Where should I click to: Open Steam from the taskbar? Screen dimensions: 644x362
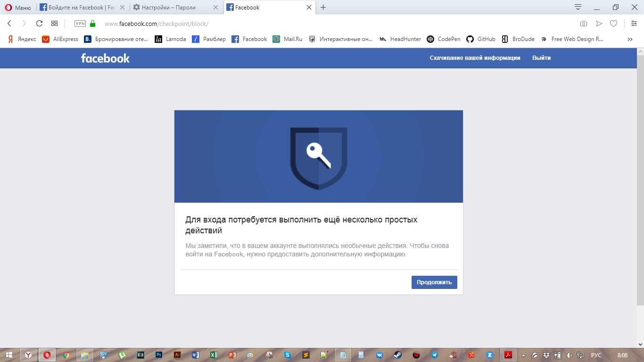tap(398, 355)
